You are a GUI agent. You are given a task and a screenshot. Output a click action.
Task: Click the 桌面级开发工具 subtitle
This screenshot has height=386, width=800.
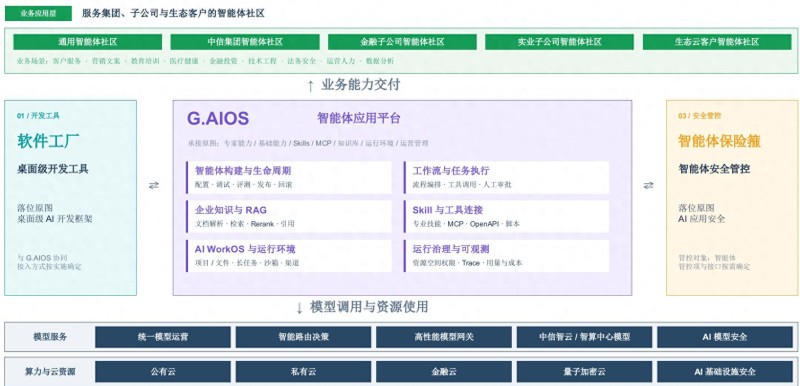click(53, 169)
